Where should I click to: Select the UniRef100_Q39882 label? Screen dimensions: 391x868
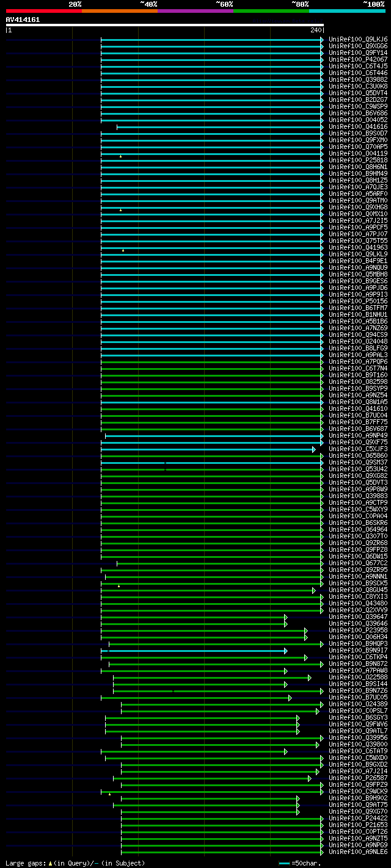click(358, 79)
